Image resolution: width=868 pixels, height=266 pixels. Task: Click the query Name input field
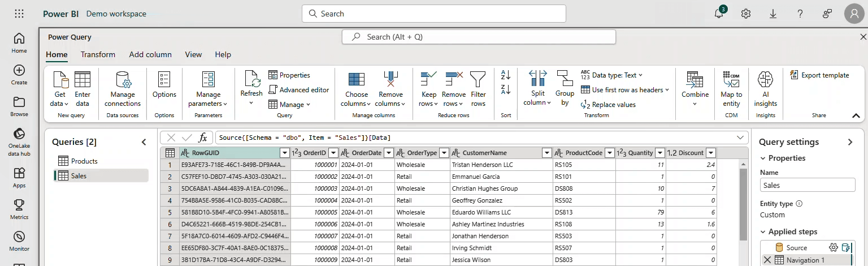[x=807, y=185]
